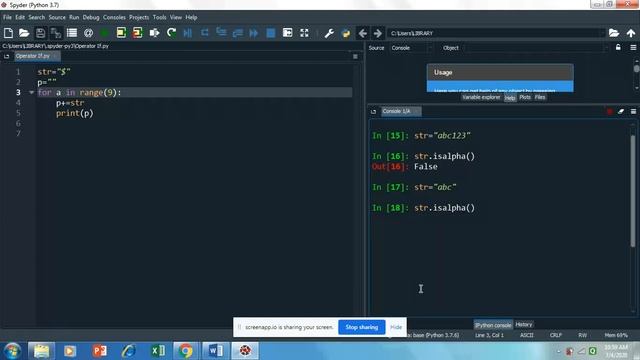Browse for a working directory folder icon
This screenshot has height=360, width=640.
[x=614, y=33]
